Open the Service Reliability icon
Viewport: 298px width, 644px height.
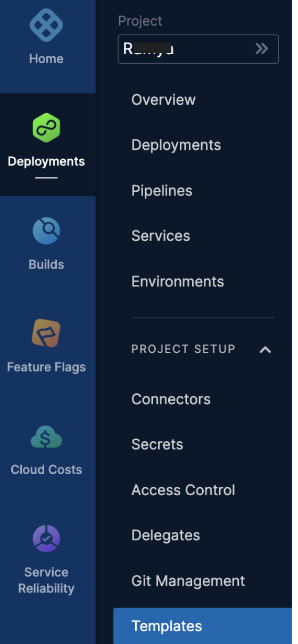pos(46,539)
